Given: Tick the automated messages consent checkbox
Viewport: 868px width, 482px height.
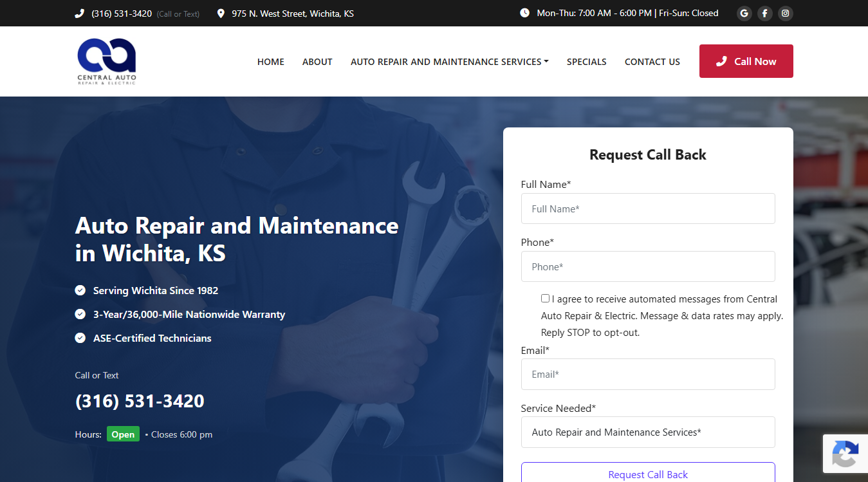Looking at the screenshot, I should coord(546,299).
